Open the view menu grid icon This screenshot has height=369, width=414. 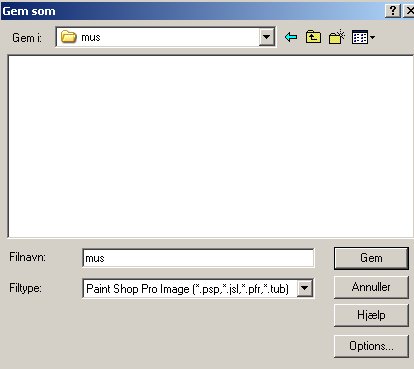[360, 37]
